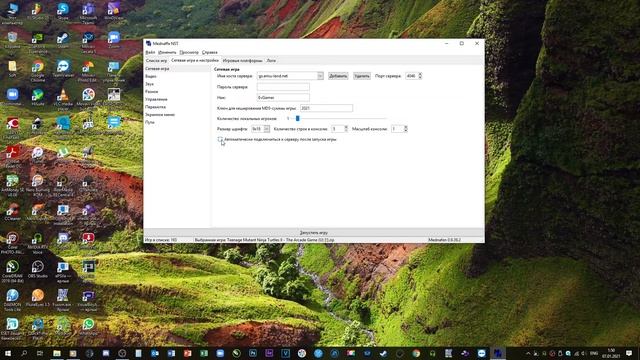Click the Добавить server button
This screenshot has width=640, height=360.
coord(338,76)
